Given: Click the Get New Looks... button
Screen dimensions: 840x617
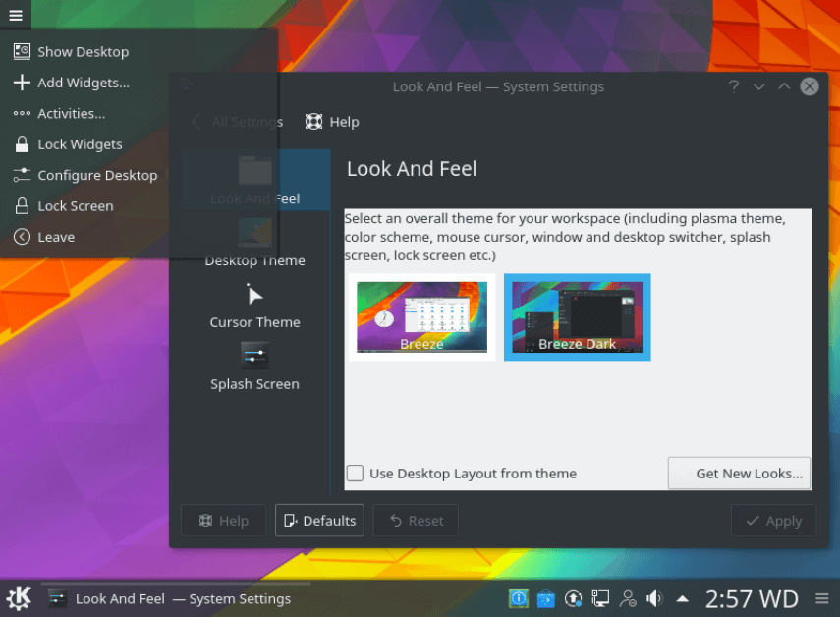Looking at the screenshot, I should click(x=739, y=474).
